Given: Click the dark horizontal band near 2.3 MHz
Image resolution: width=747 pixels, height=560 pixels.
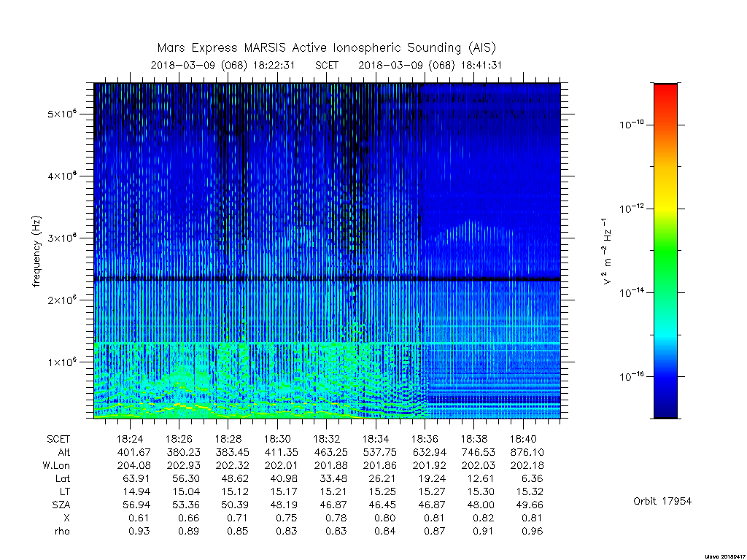Looking at the screenshot, I should click(x=327, y=279).
